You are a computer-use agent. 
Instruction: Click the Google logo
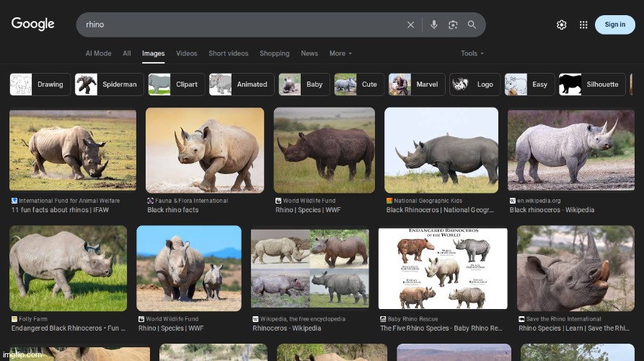[x=33, y=24]
